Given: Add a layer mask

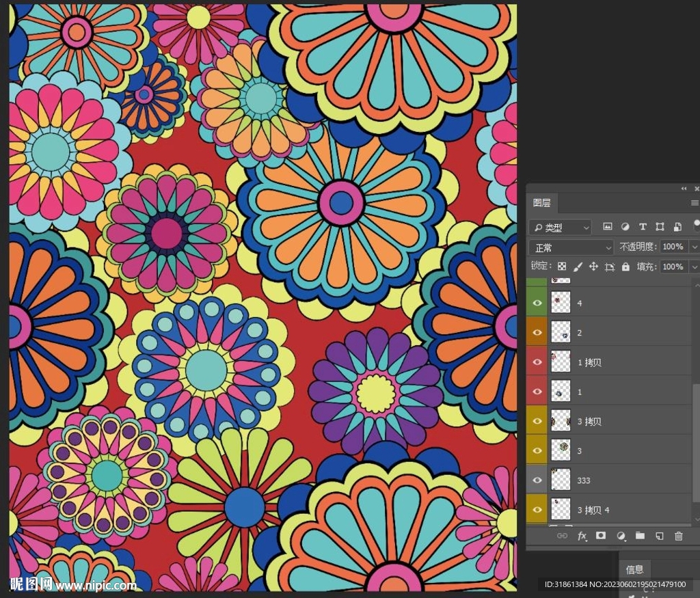Looking at the screenshot, I should coord(601,536).
